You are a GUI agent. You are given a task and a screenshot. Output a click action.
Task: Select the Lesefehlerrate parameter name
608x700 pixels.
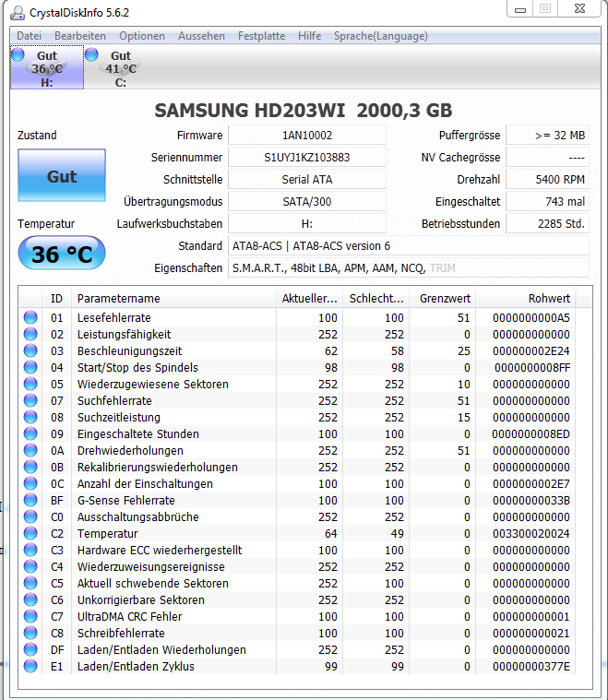tap(113, 317)
